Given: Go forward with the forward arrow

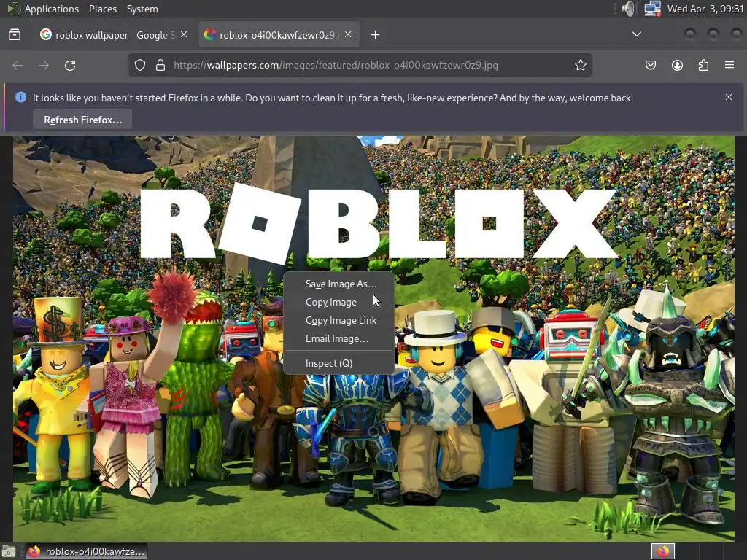Looking at the screenshot, I should click(x=44, y=65).
